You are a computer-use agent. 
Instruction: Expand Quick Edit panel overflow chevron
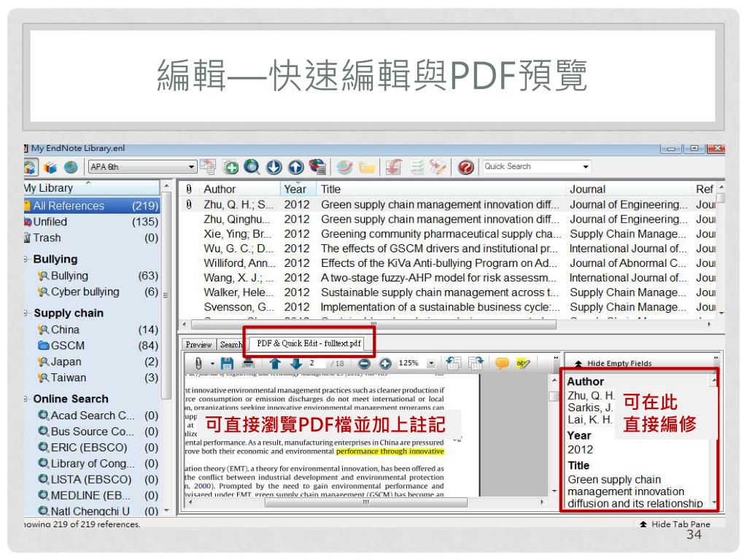716,357
